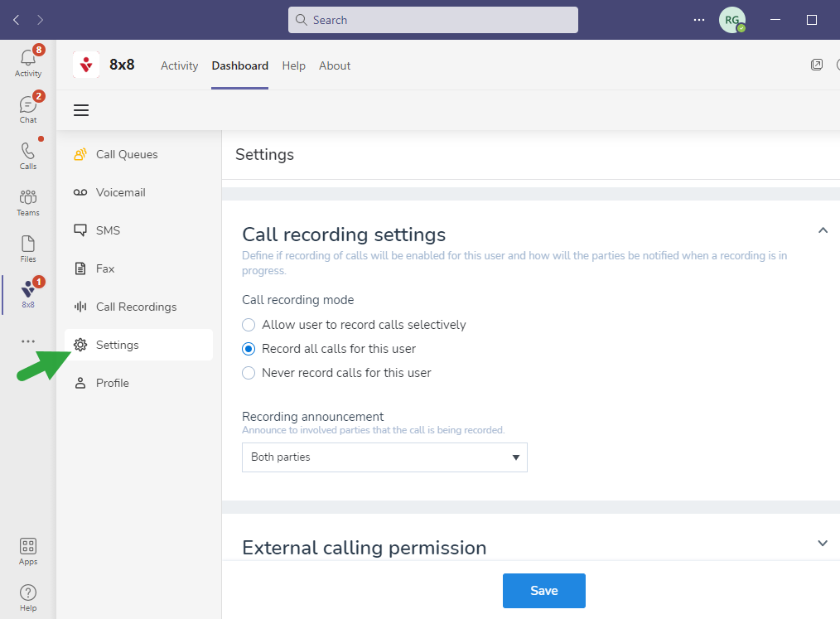Choose Never record calls for this user
The image size is (840, 619).
pos(249,373)
